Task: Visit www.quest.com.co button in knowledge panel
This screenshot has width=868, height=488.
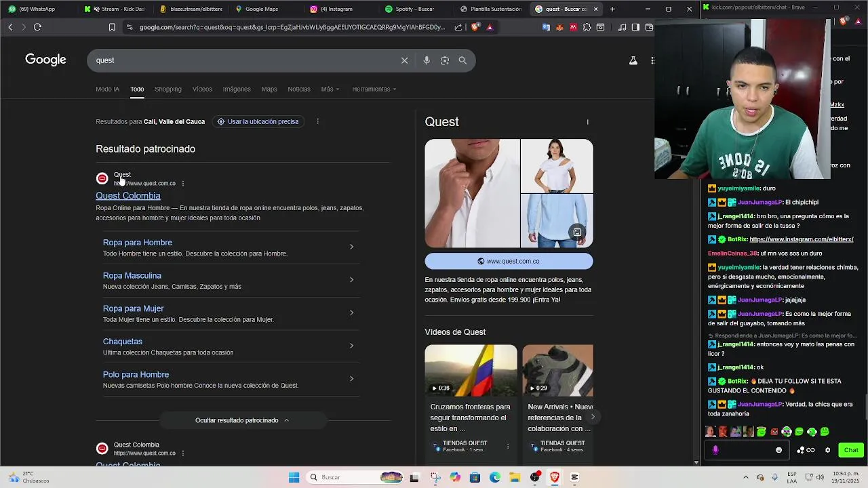Action: tap(509, 261)
